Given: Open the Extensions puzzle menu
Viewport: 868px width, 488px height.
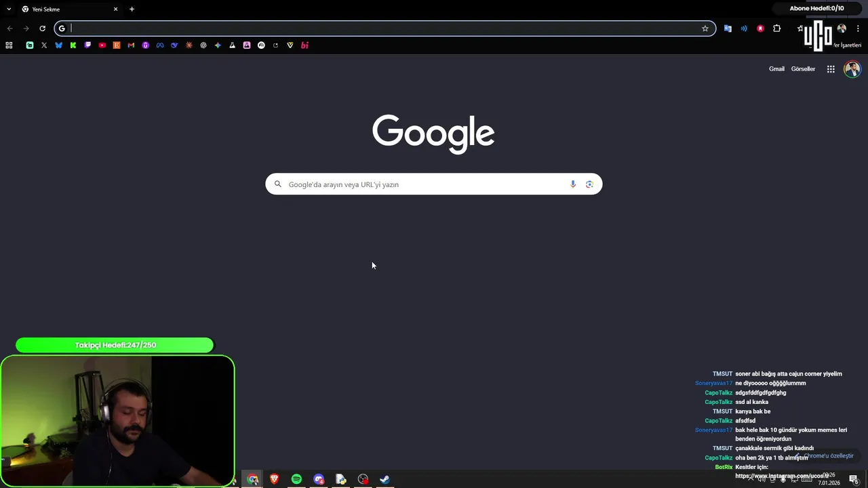Looking at the screenshot, I should [777, 28].
